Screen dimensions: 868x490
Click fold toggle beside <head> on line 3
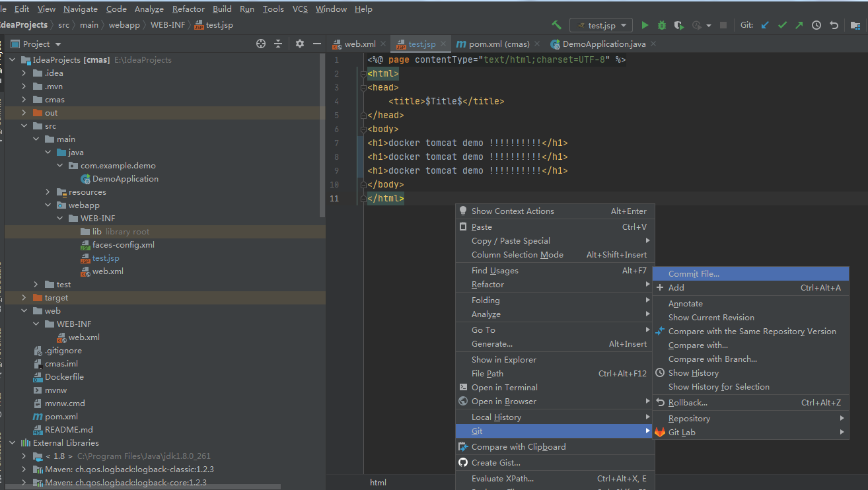click(x=363, y=87)
